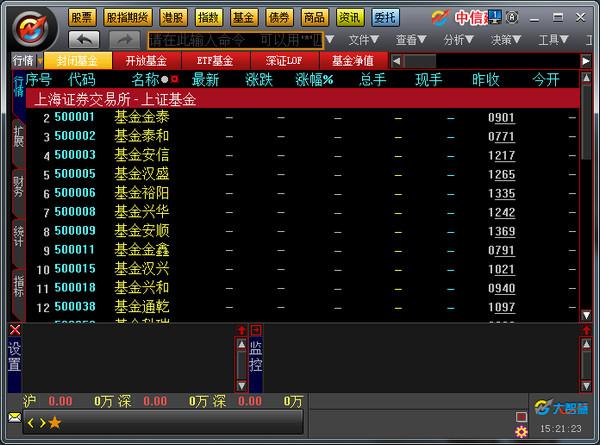The width and height of the screenshot is (600, 445).
Task: Click the yellow right chevron in bottom bar
Action: pos(42,423)
